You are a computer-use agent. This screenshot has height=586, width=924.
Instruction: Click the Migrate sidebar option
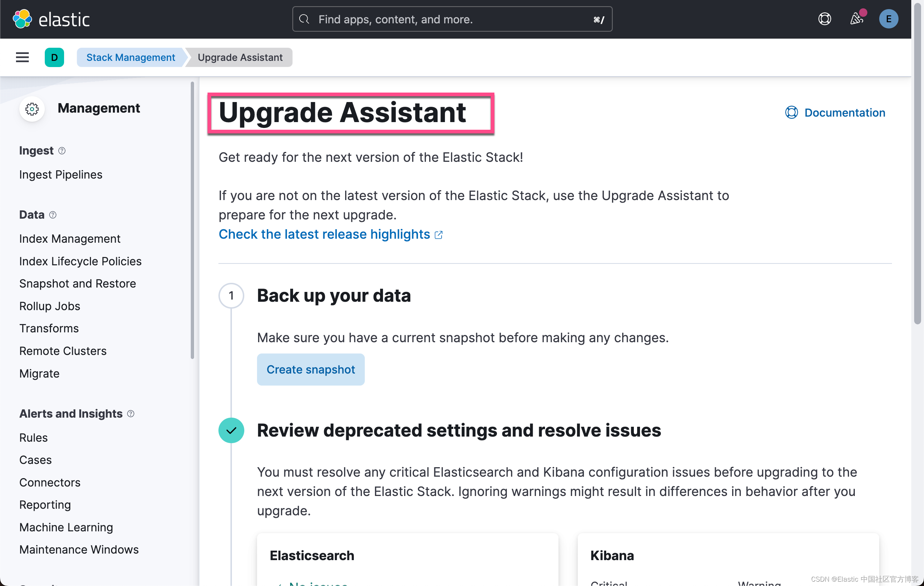pyautogui.click(x=39, y=374)
